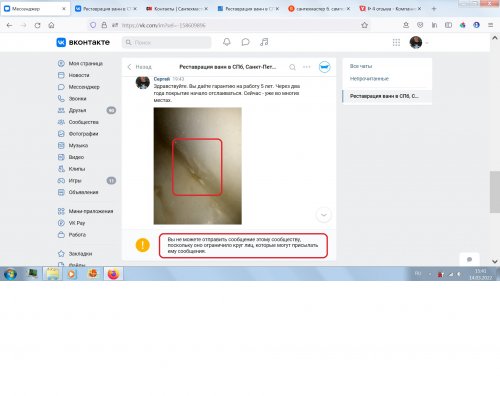Viewport: 500px width, 396px height.
Task: Open Firefox from the taskbar
Action: tap(113, 274)
